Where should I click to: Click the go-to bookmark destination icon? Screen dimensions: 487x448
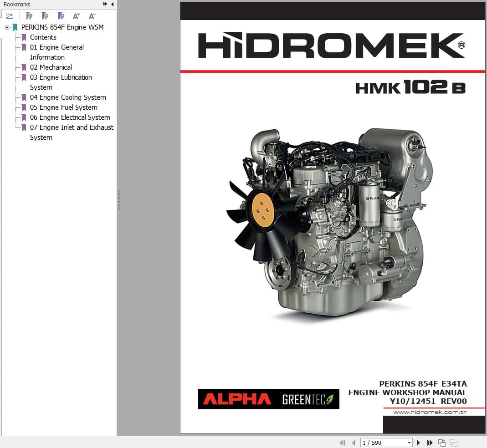(x=61, y=16)
